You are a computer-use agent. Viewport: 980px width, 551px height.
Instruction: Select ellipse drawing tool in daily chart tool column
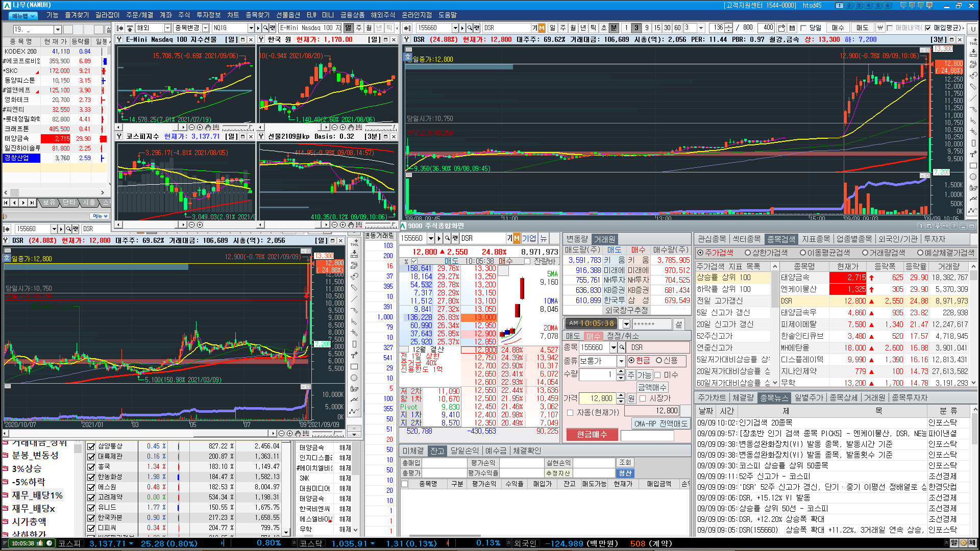(x=354, y=378)
